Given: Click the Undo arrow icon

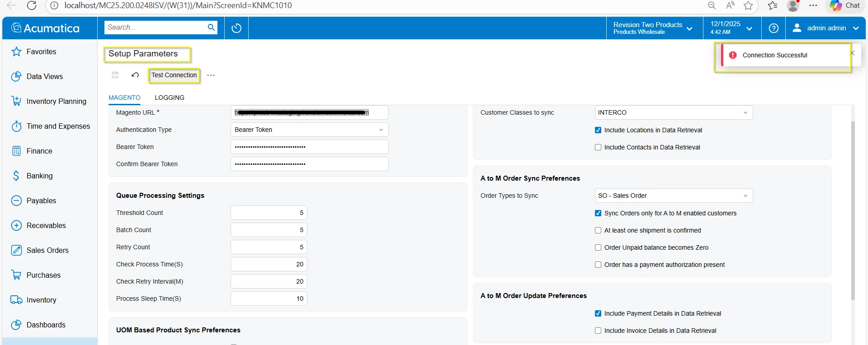Looking at the screenshot, I should click(x=135, y=75).
